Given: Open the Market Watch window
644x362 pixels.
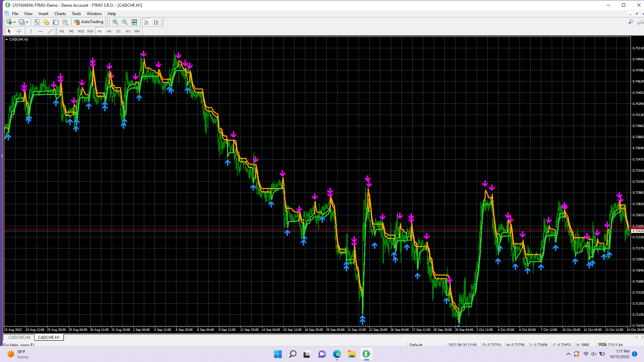Looking at the screenshot, I should pos(37,22).
